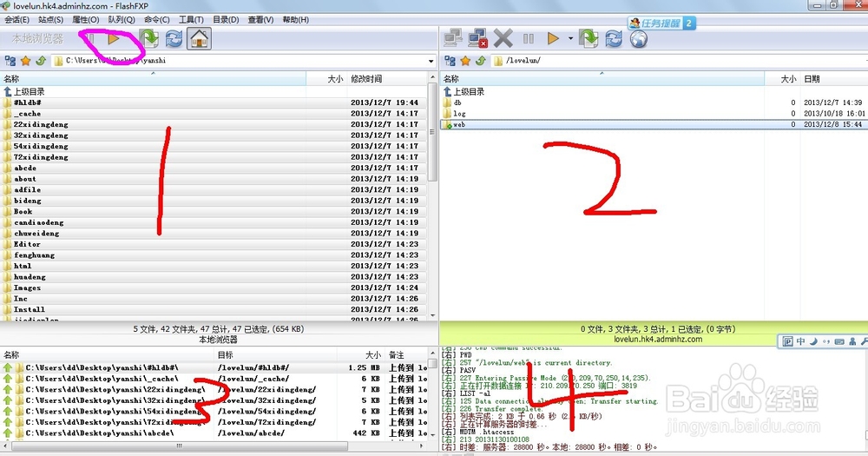Click the queue list scroll-down arrow

pos(433,435)
